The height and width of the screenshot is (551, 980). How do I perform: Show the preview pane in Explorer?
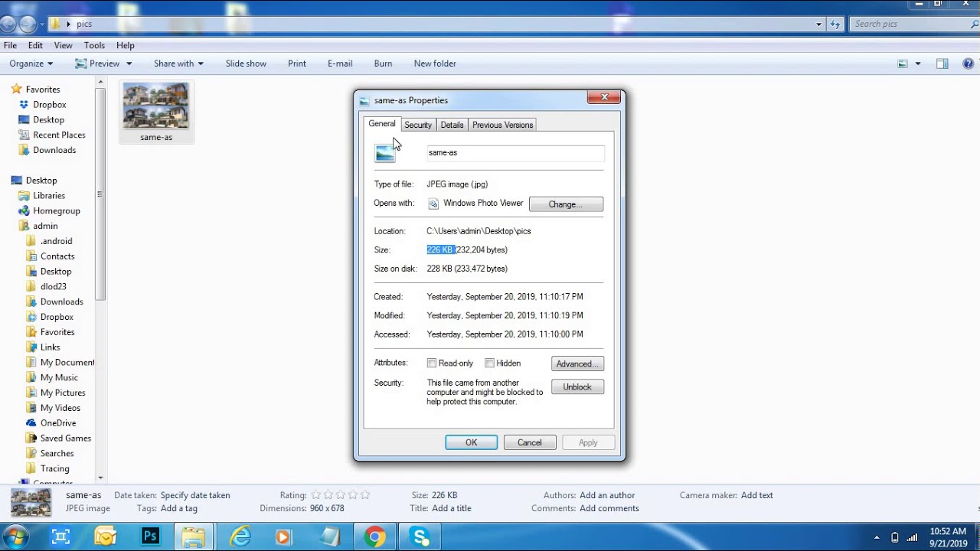(942, 64)
